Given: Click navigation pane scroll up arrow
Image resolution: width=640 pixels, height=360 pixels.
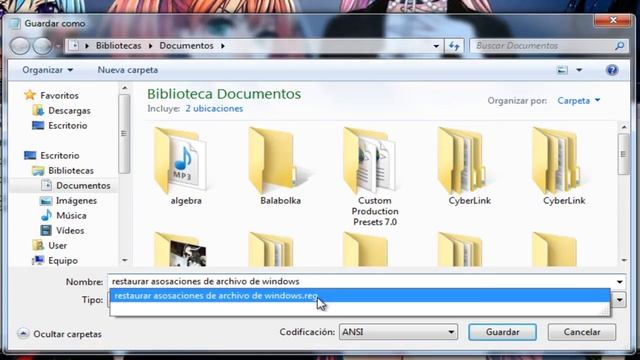Looking at the screenshot, I should point(124,88).
